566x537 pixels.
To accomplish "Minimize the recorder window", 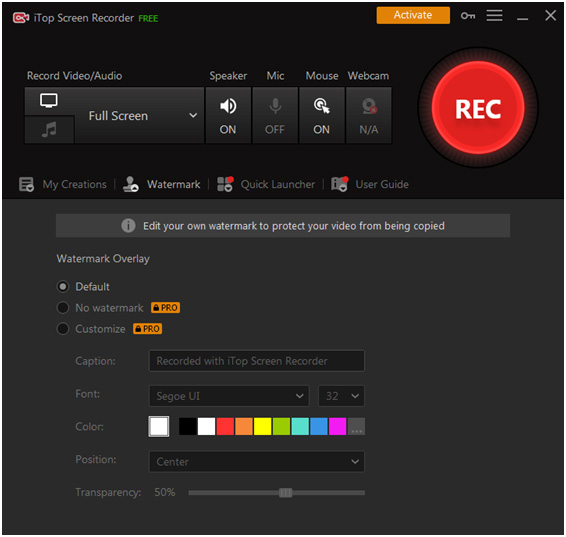I will (x=522, y=18).
